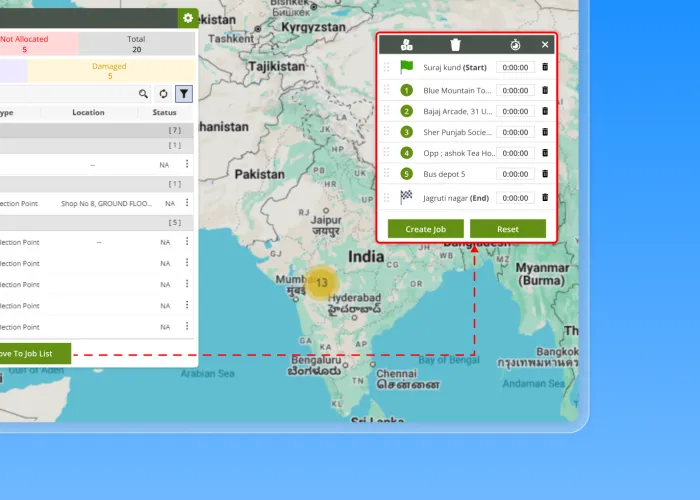This screenshot has width=700, height=500.
Task: Select the Damaged status tab
Action: point(109,71)
